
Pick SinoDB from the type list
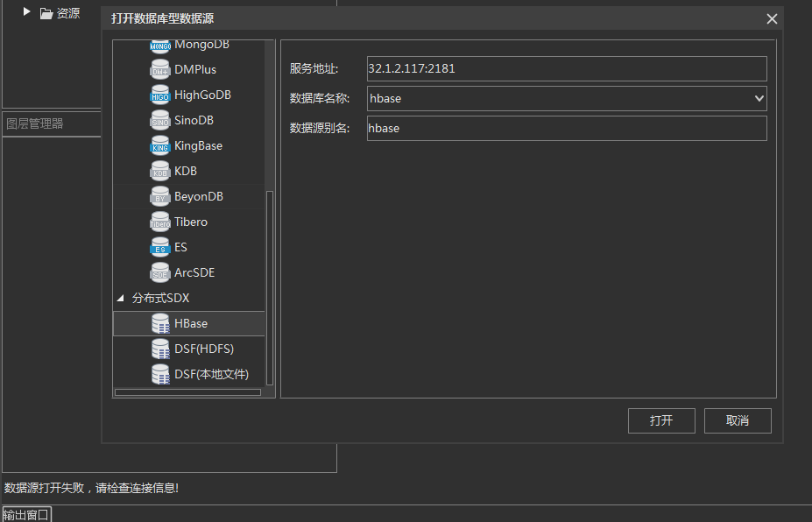(194, 120)
